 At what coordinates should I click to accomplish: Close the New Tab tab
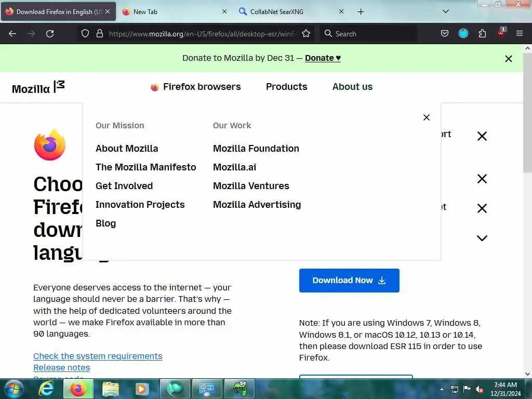(224, 11)
